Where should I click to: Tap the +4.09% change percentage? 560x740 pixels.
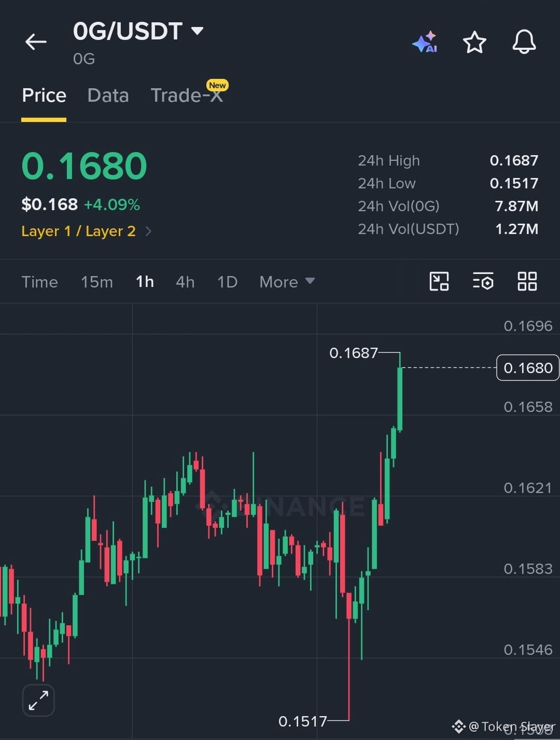tap(112, 204)
